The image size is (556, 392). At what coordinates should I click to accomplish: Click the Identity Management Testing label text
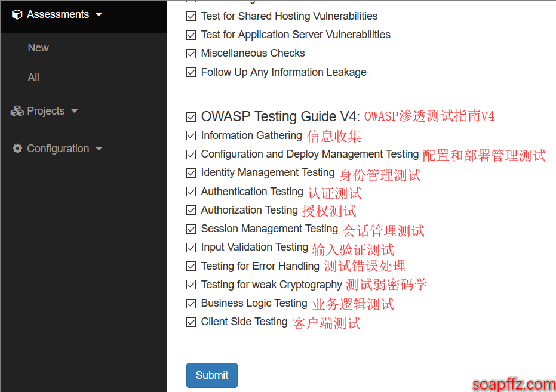coord(268,173)
